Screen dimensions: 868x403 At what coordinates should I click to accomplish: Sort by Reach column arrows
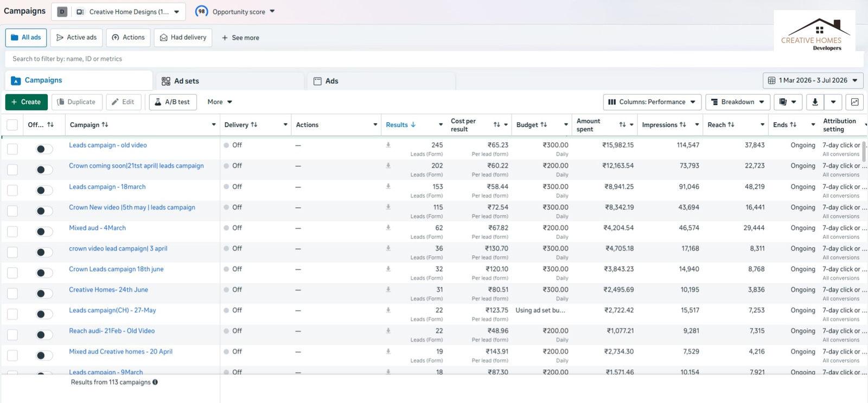coord(731,125)
